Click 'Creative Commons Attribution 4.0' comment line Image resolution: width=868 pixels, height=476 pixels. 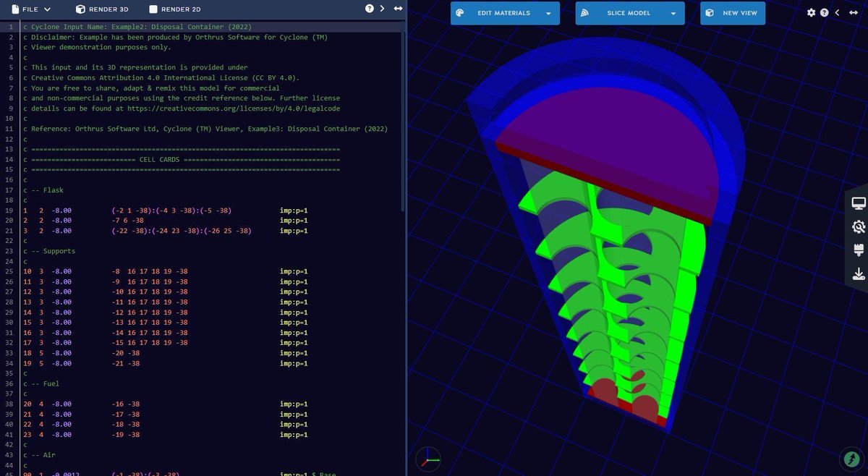pos(161,77)
